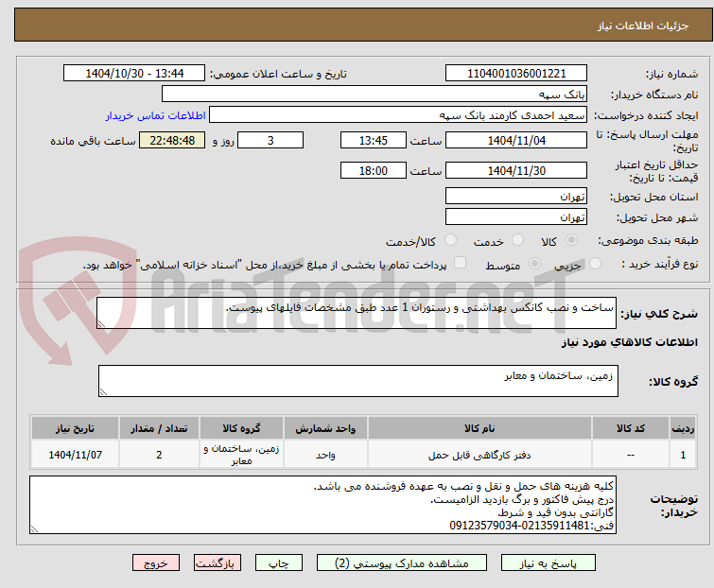Click the countdown timer 22:48:48
The width and height of the screenshot is (714, 588).
[172, 140]
